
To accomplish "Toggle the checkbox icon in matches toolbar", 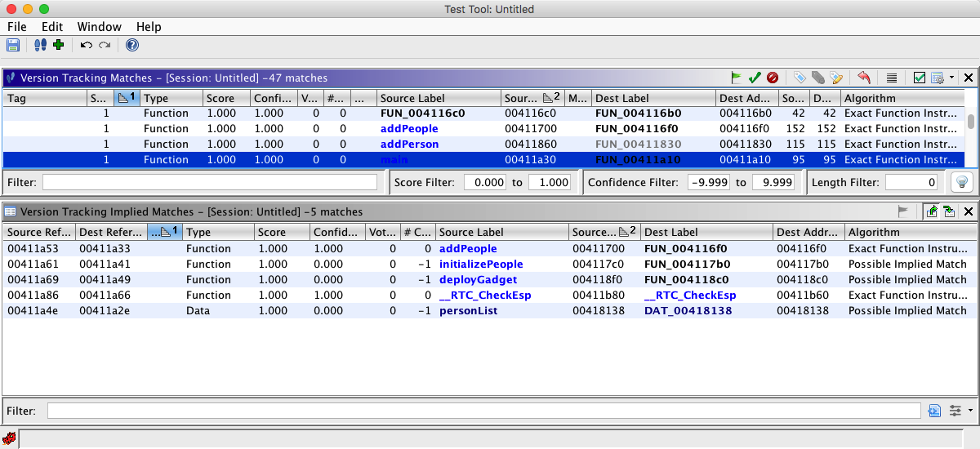I will click(x=920, y=78).
